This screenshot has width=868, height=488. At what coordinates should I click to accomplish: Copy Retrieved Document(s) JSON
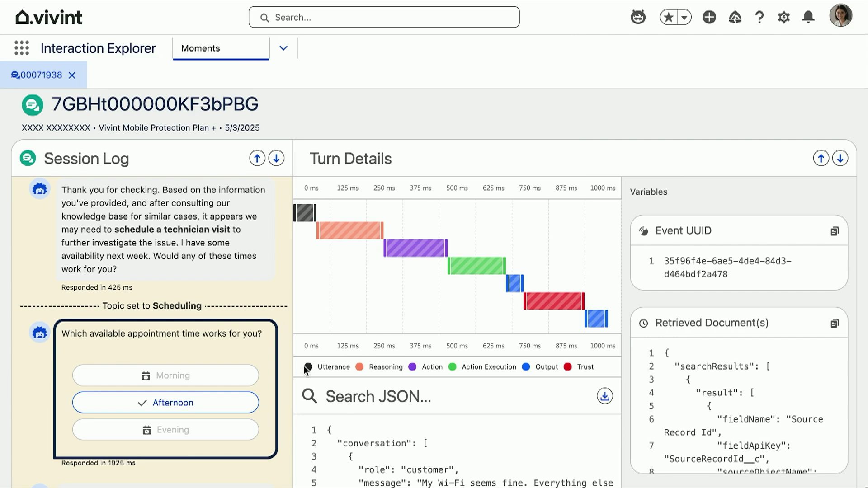(x=835, y=323)
